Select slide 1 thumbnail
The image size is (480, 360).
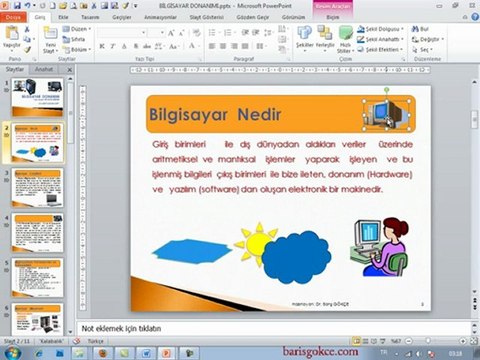(37, 97)
